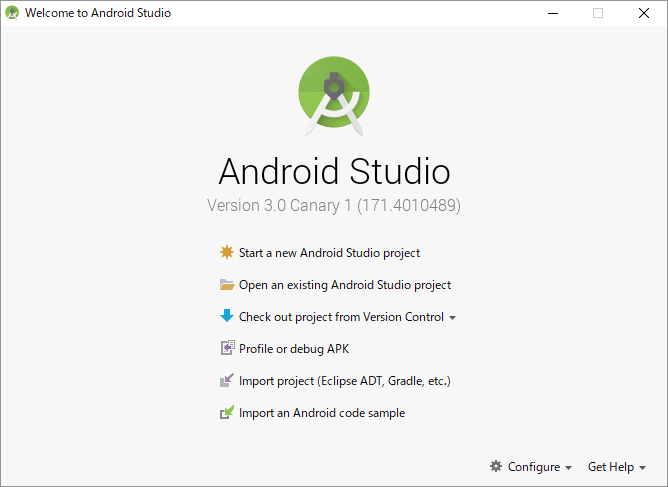Click the small Android Studio title bar icon

12,13
